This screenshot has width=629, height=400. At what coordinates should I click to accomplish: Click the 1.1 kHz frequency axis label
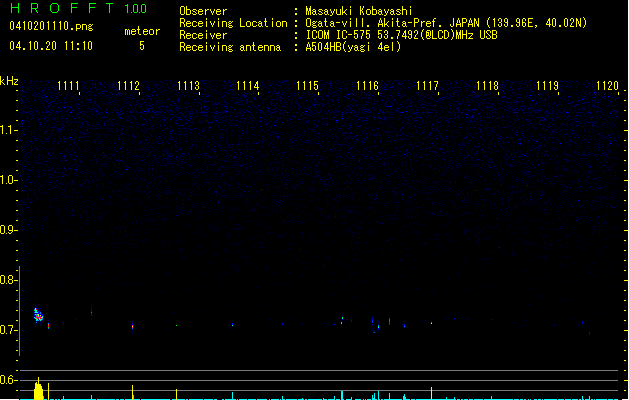8,130
